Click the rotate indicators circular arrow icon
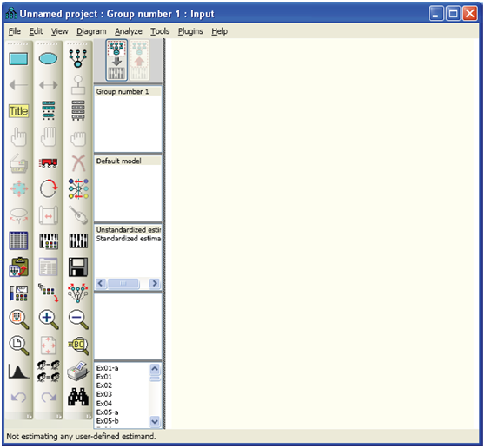 49,188
